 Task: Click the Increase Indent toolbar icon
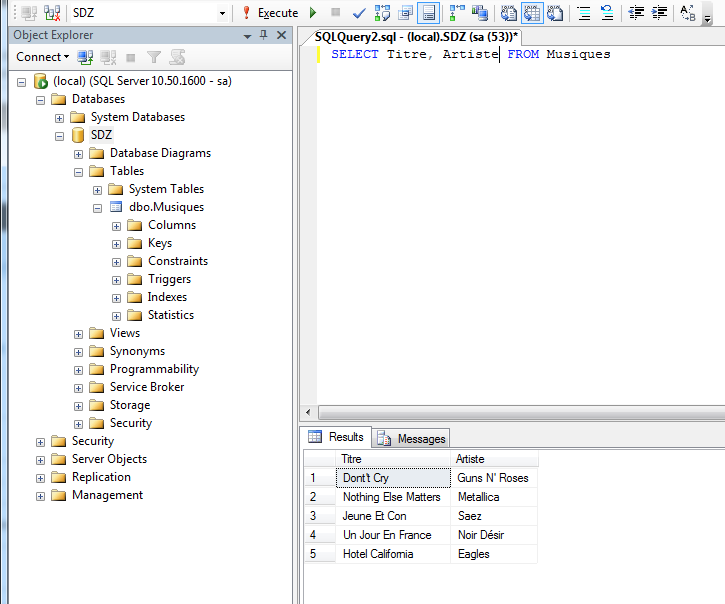point(659,13)
